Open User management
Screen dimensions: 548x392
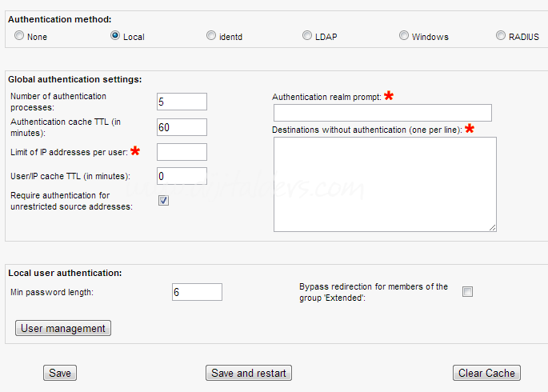pyautogui.click(x=63, y=328)
